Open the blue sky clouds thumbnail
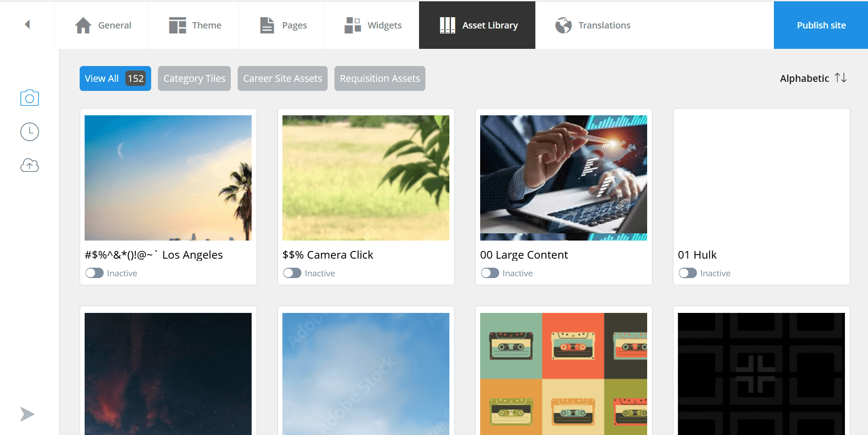This screenshot has height=435, width=868. 366,374
